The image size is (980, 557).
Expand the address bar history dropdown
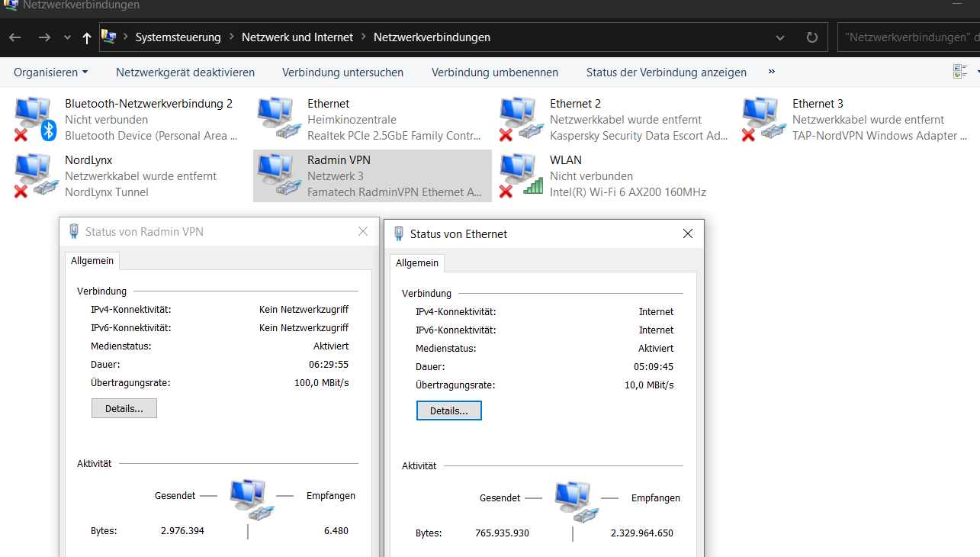coord(779,37)
